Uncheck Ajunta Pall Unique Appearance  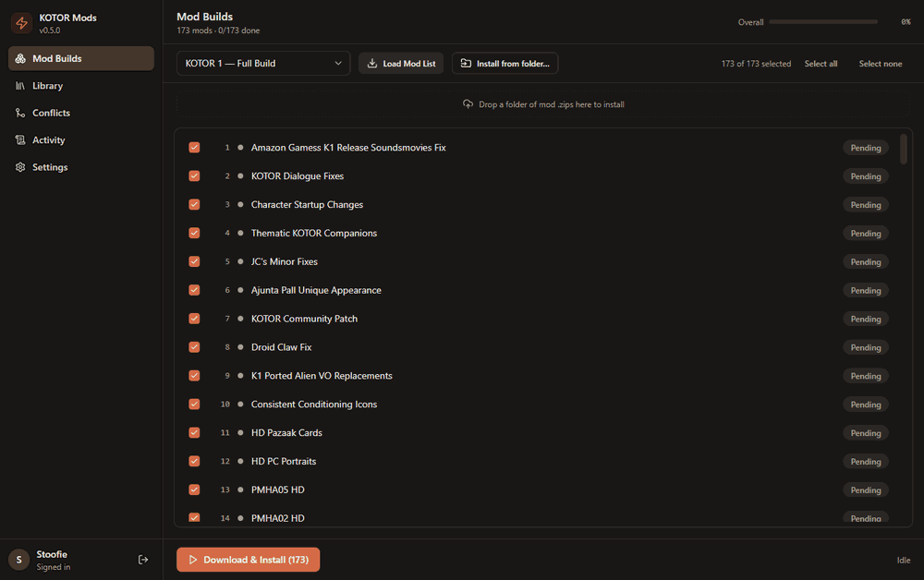tap(194, 290)
